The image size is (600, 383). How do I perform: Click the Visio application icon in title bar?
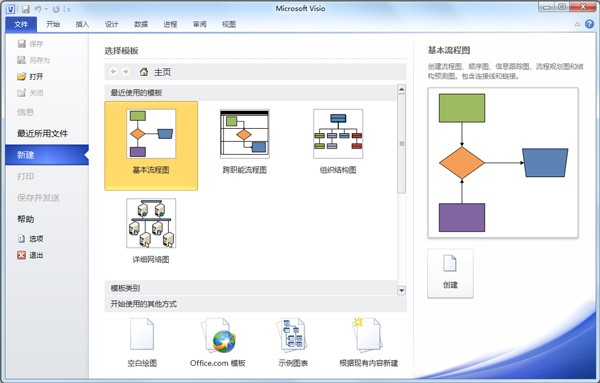tap(10, 8)
